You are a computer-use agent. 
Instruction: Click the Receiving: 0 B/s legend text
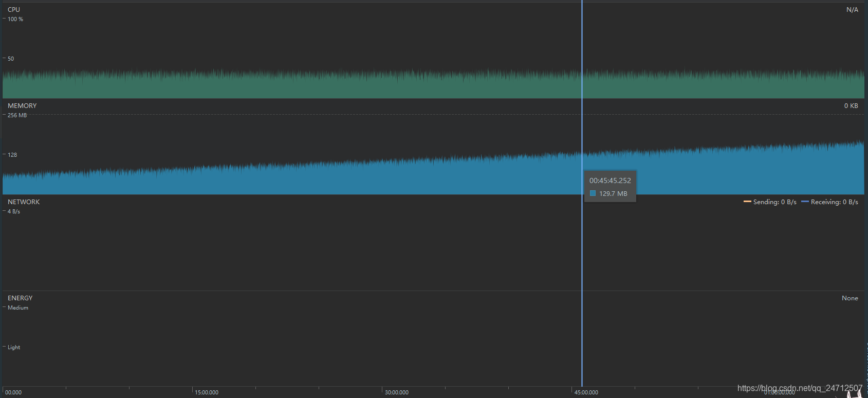pyautogui.click(x=835, y=202)
